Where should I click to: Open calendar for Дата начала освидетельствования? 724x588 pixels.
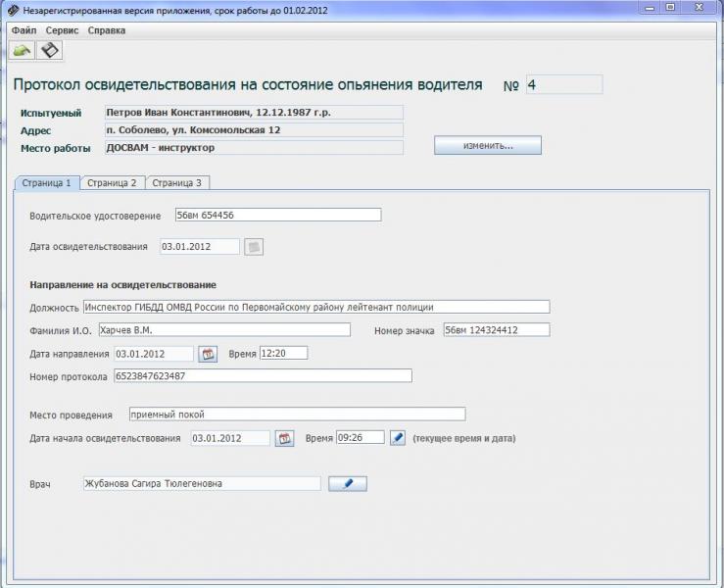284,438
